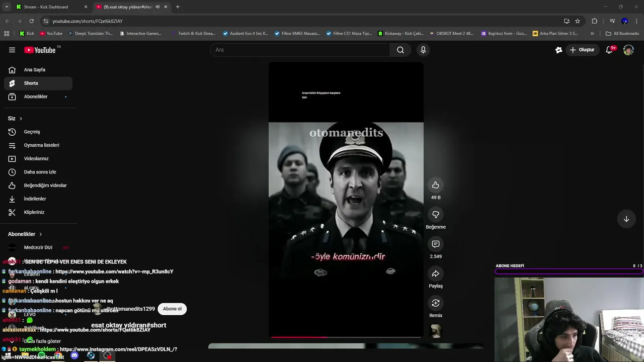Bookmark this page with star icon
The image size is (644, 362).
click(x=578, y=21)
